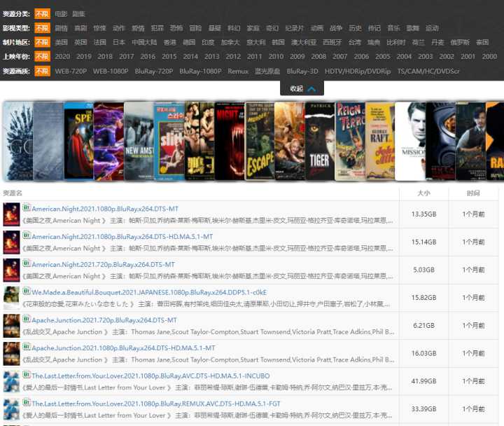
Task: Filter region by 美国
Action: pyautogui.click(x=61, y=42)
